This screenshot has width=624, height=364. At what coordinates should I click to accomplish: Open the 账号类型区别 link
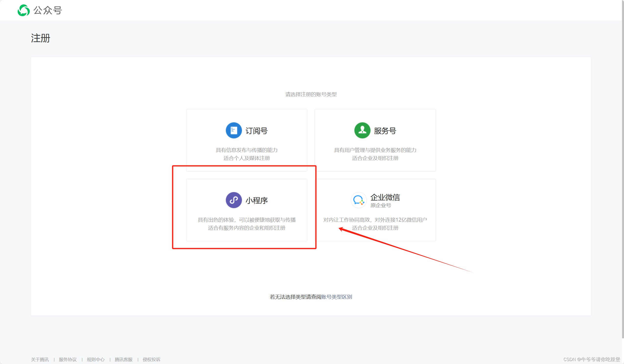pos(336,297)
